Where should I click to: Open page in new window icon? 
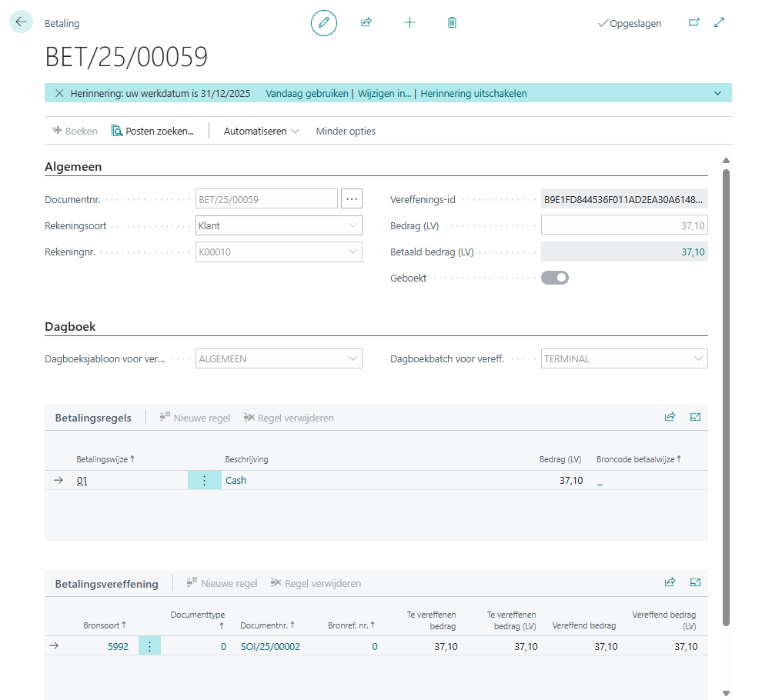[x=693, y=23]
